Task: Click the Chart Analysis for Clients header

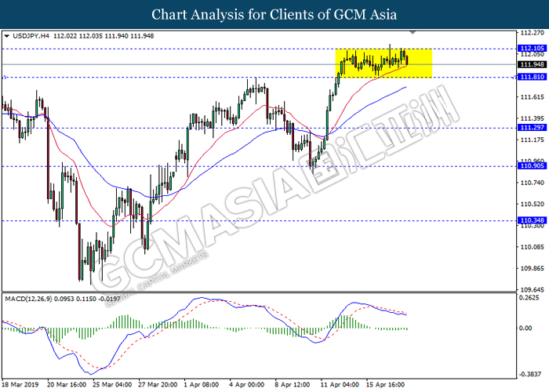Action: [274, 15]
